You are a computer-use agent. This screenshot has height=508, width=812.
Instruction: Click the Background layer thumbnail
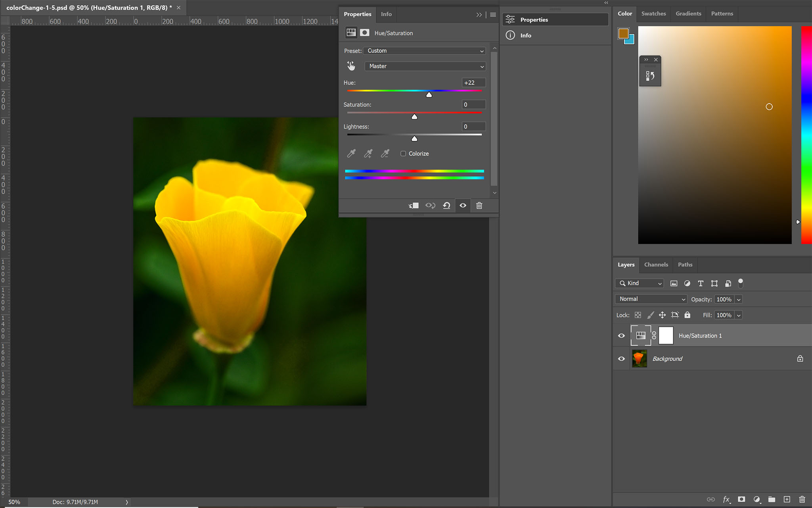(x=640, y=359)
